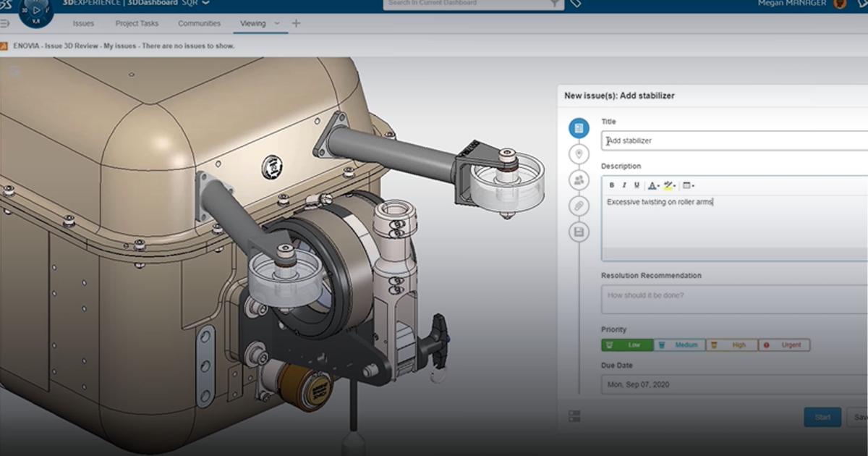The width and height of the screenshot is (868, 456).
Task: Switch to the Issues tab
Action: tap(83, 23)
